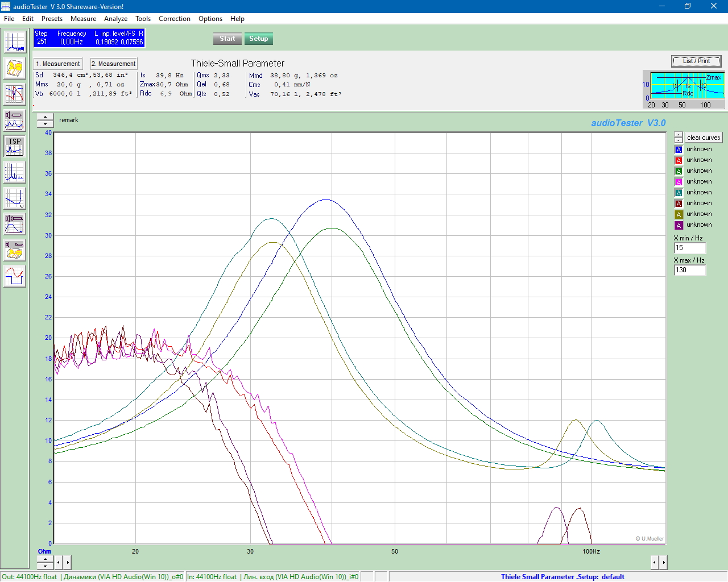Image resolution: width=728 pixels, height=582 pixels.
Task: Click the List / Print button
Action: [696, 61]
